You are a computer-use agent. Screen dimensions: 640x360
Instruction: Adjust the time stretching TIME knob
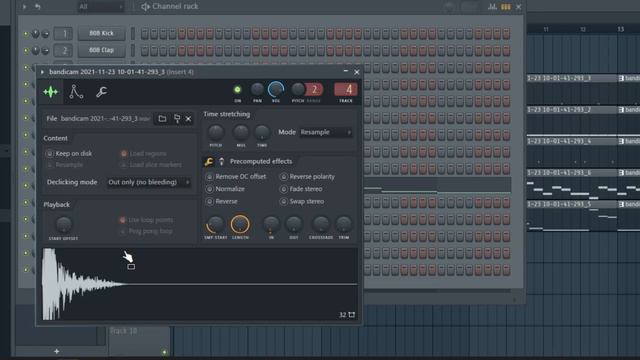click(x=262, y=132)
